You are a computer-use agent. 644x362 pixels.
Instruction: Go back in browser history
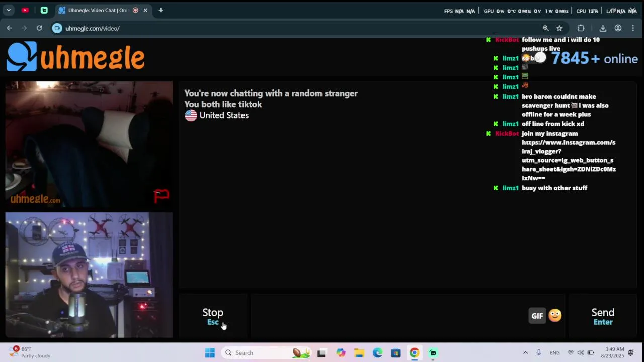(x=9, y=28)
